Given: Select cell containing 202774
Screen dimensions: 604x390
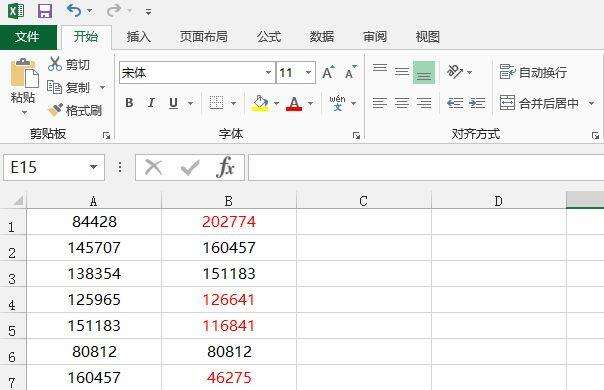Looking at the screenshot, I should (x=229, y=222).
